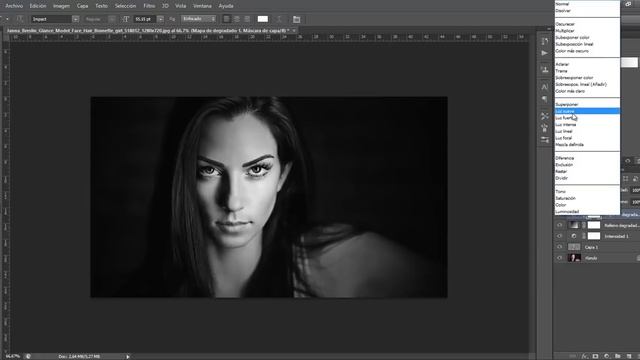The width and height of the screenshot is (640, 360).
Task: Select the Fondo layer thumbnail
Action: point(574,258)
